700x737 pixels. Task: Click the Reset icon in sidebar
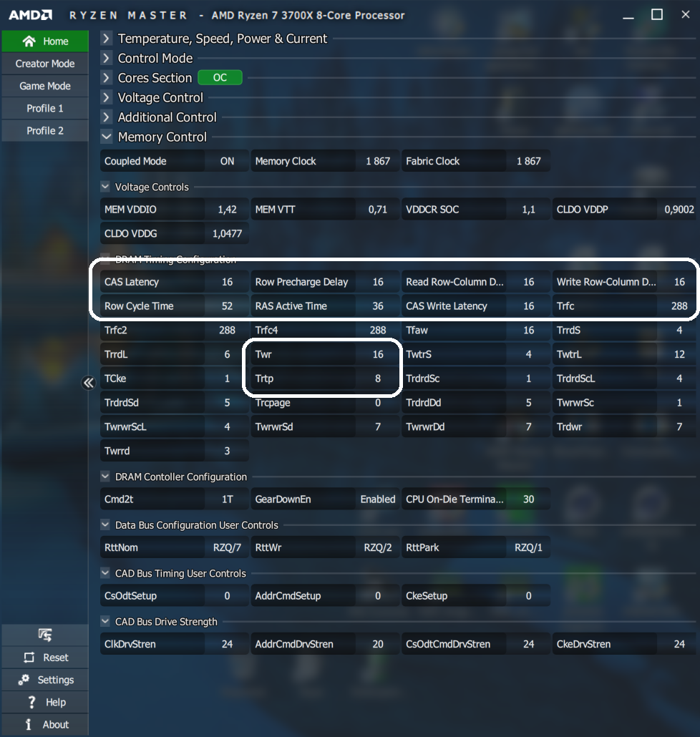pyautogui.click(x=29, y=658)
